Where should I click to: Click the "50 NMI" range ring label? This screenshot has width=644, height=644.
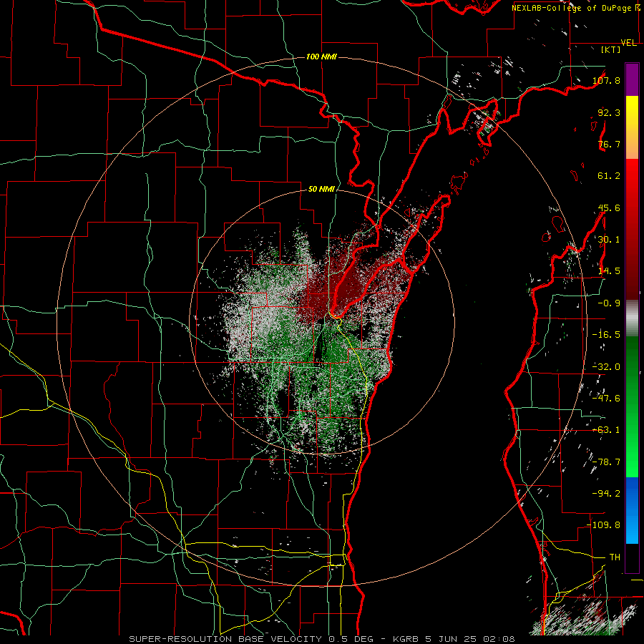(x=321, y=190)
